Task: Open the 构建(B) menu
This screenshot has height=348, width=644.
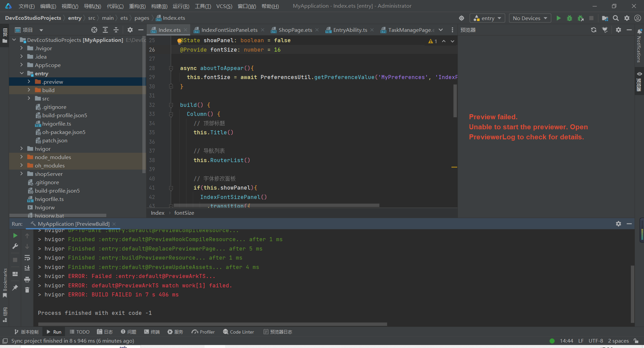Action: point(159,6)
